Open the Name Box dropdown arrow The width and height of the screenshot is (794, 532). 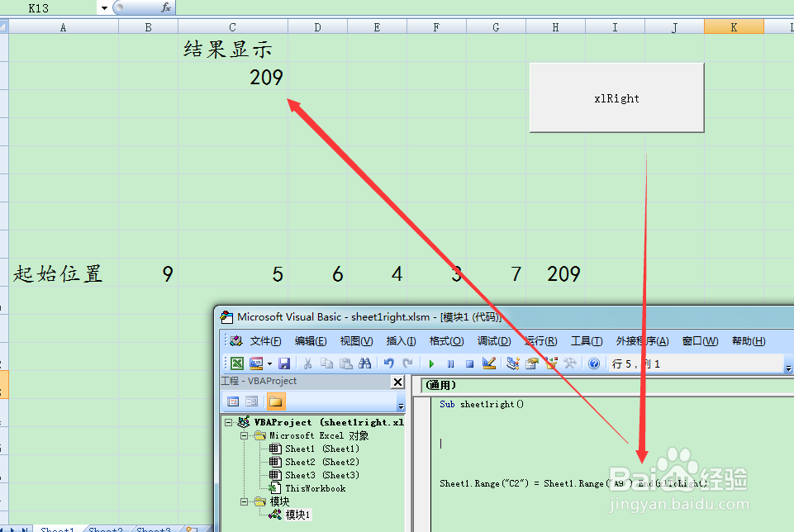(x=104, y=7)
